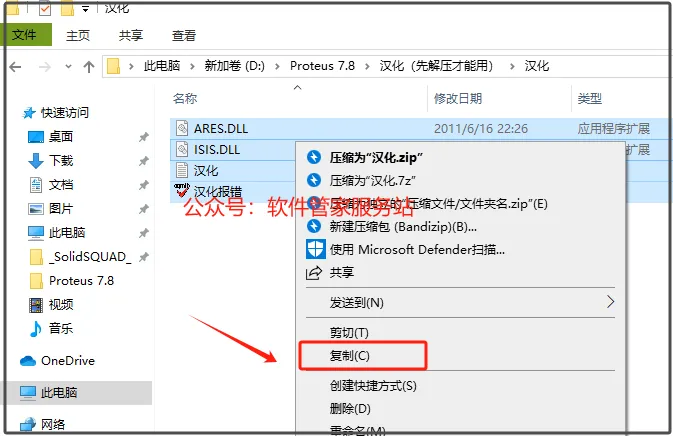The width and height of the screenshot is (673, 436).
Task: Click the final 汉化 breadcrumb segment
Action: 537,66
